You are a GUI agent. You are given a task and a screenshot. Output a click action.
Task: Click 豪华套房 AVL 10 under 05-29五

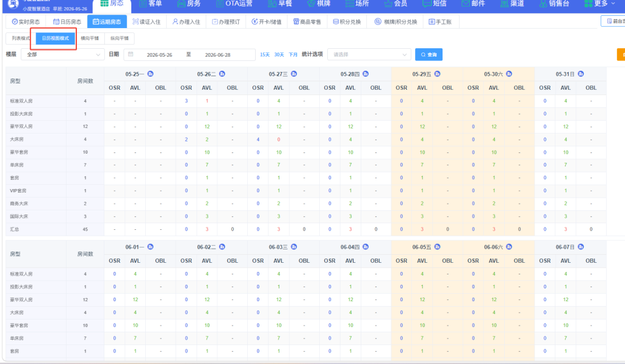click(x=422, y=152)
